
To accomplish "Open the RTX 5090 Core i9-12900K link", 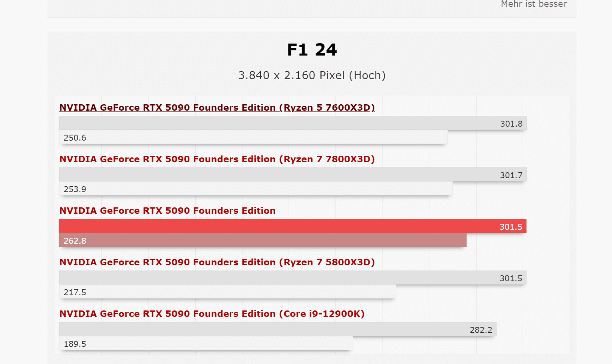I will coord(212,314).
